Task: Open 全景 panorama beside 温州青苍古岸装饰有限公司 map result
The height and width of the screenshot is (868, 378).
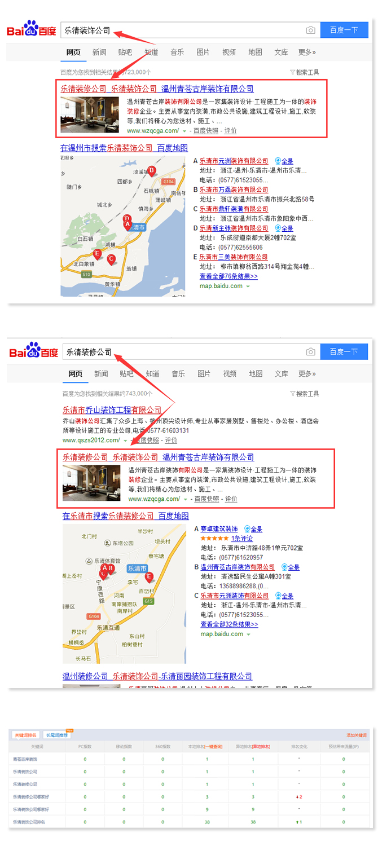Action: pyautogui.click(x=291, y=567)
